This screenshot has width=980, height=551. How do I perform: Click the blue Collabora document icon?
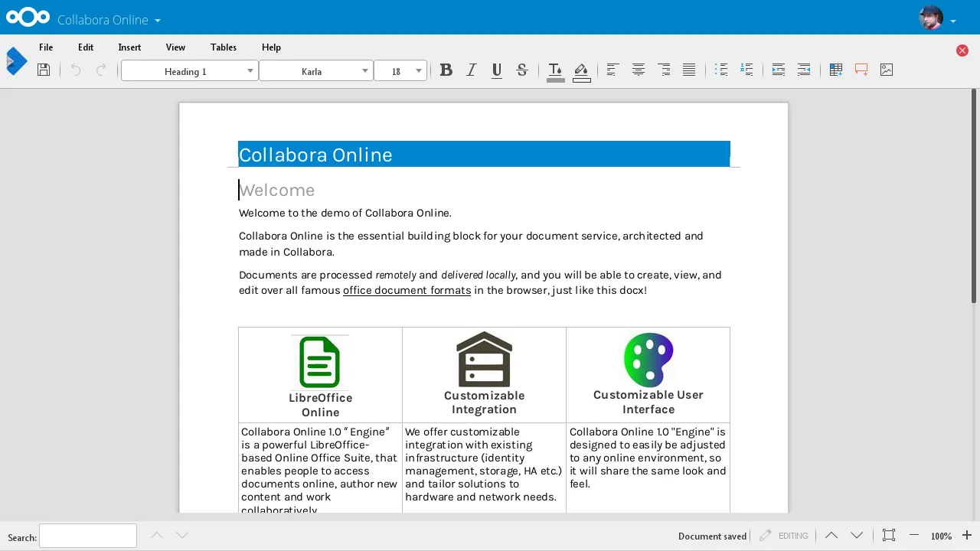pyautogui.click(x=16, y=61)
